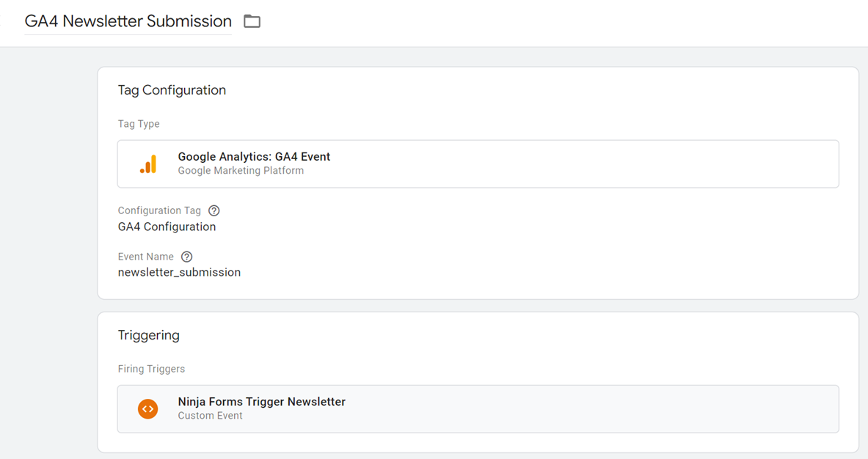Click the Tag Type label
868x459 pixels.
pos(139,124)
